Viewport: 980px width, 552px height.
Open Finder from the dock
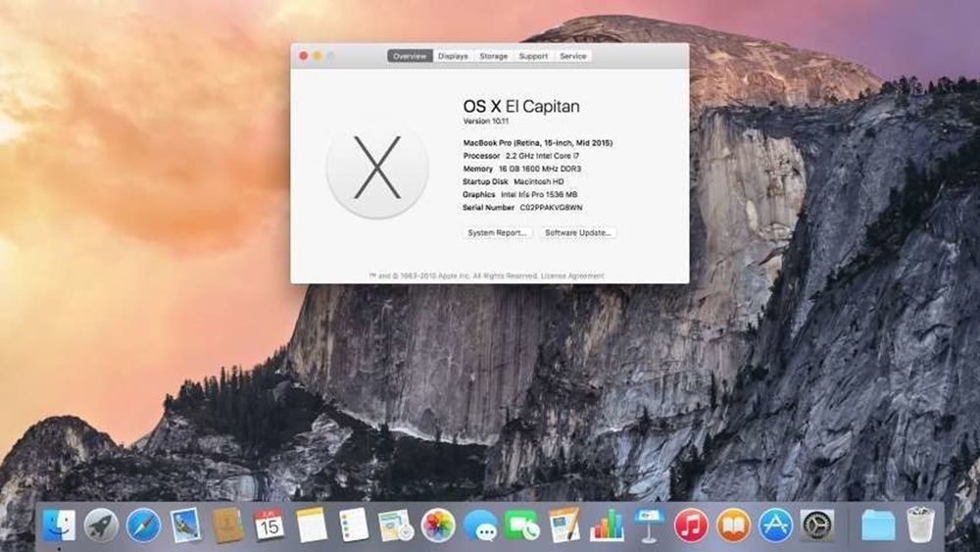(59, 526)
